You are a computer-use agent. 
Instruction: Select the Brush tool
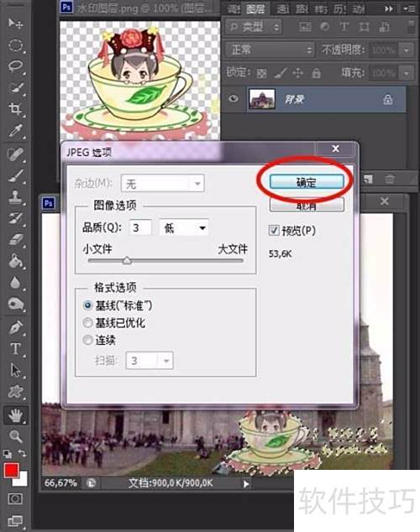coord(15,175)
